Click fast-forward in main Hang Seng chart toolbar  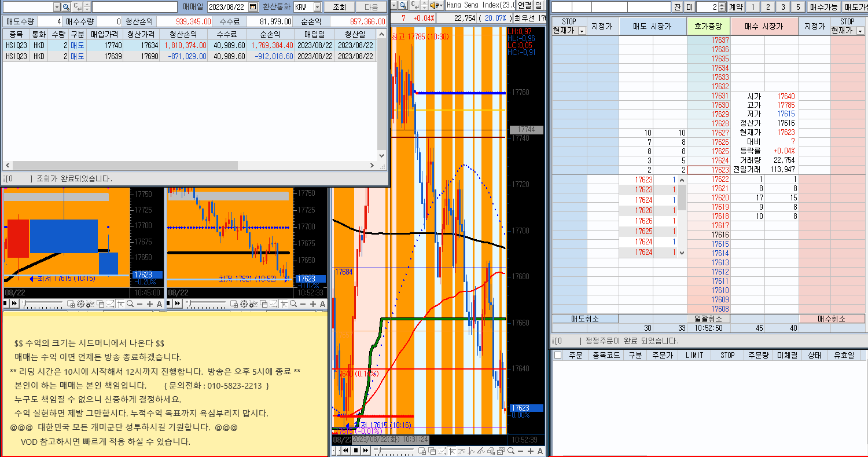pos(366,450)
